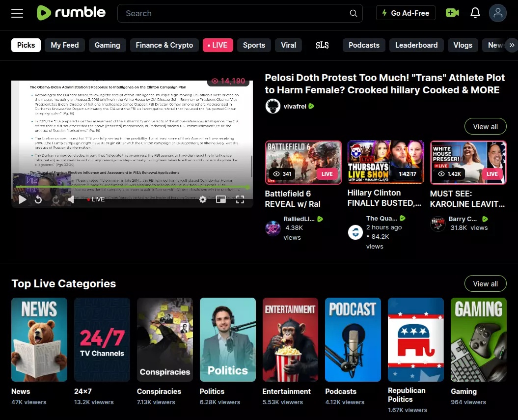Image resolution: width=518 pixels, height=420 pixels.
Task: Open the Politics category card
Action: (228, 340)
